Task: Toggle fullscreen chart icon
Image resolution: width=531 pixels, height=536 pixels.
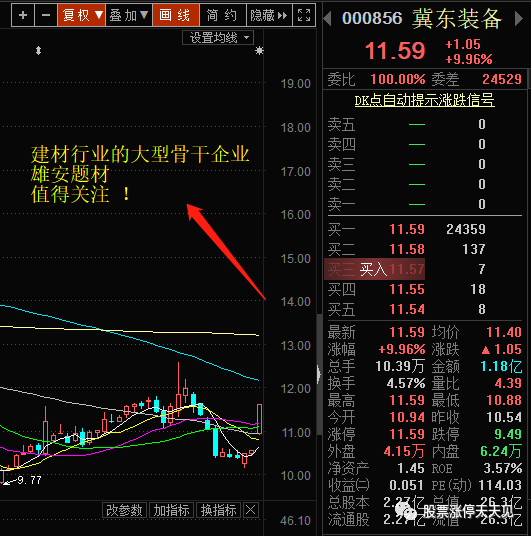Action: click(x=304, y=15)
